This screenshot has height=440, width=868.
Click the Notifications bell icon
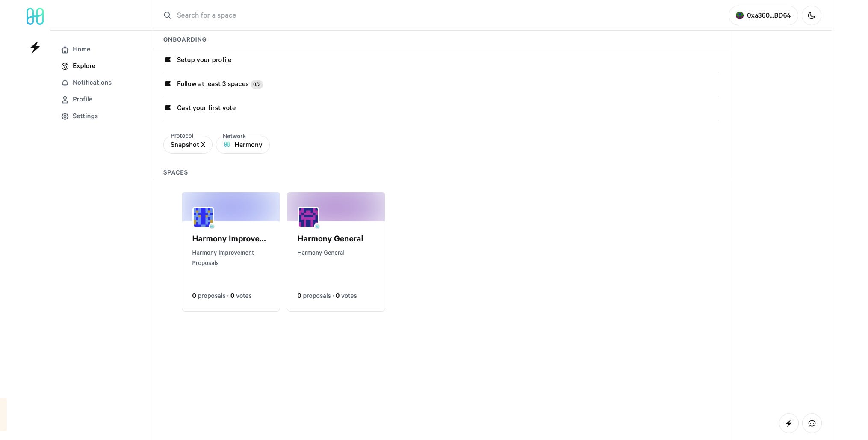click(x=65, y=83)
